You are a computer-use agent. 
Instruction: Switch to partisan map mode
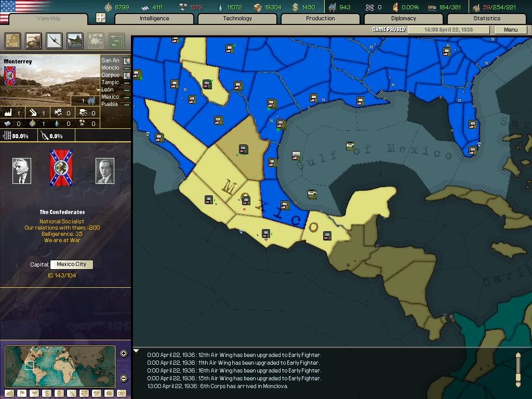pyautogui.click(x=72, y=393)
